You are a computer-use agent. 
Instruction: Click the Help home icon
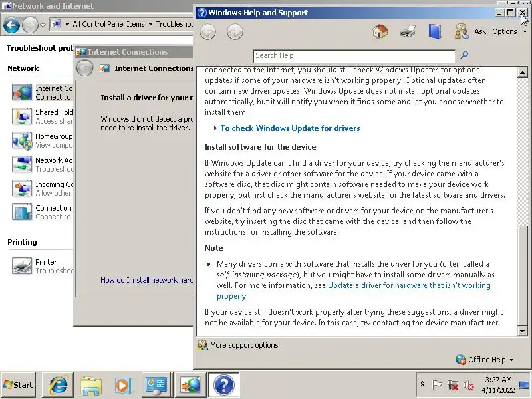[x=380, y=31]
